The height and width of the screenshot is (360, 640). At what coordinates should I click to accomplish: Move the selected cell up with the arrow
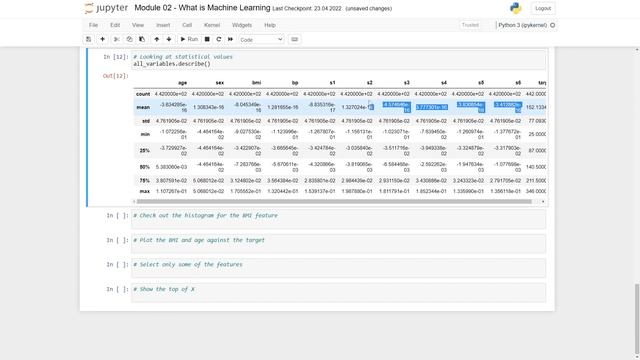[157, 39]
